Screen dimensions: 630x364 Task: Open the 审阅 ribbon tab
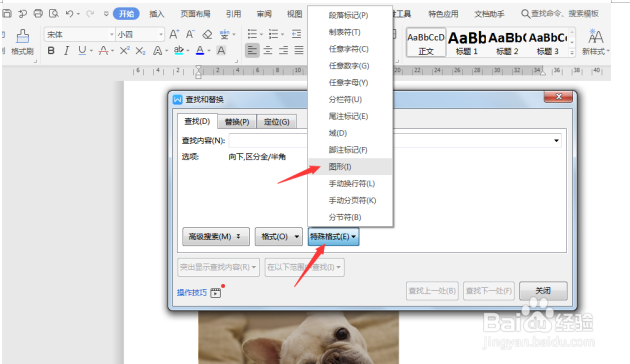coord(264,14)
